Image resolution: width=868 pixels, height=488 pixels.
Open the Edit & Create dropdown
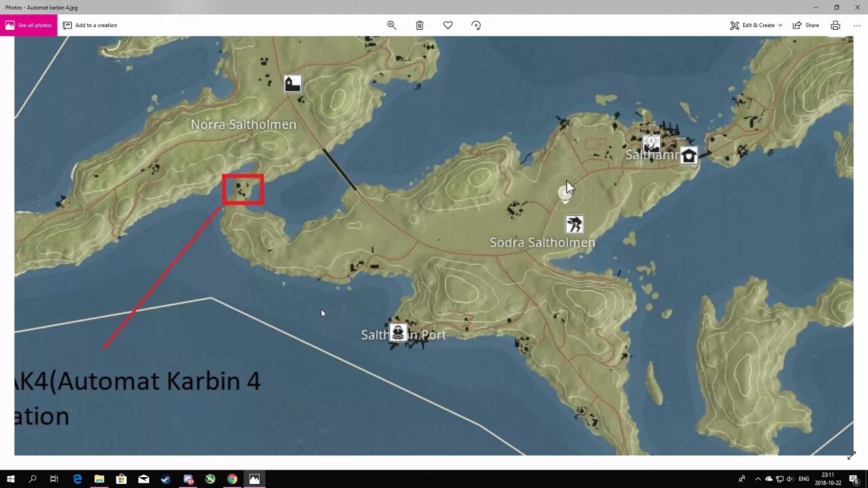pos(756,25)
